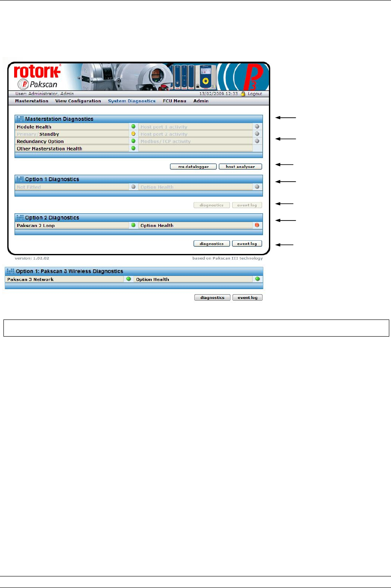
Task: Open the Admin menu
Action: click(201, 101)
